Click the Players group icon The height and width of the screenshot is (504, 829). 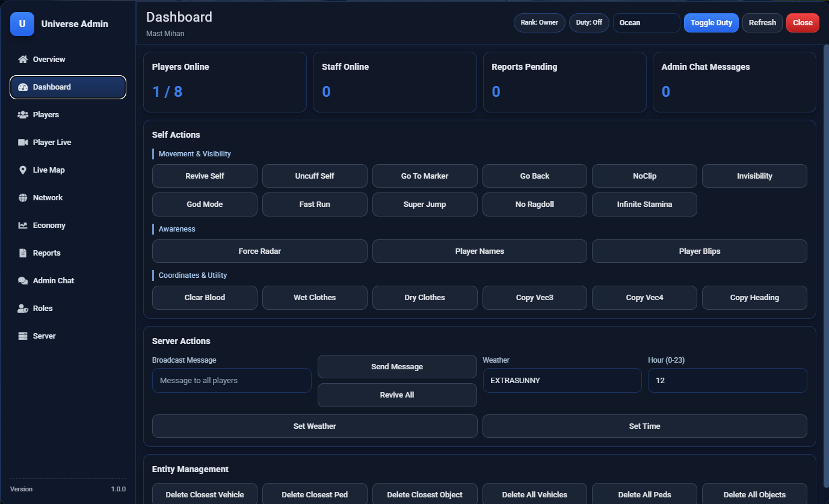[23, 115]
